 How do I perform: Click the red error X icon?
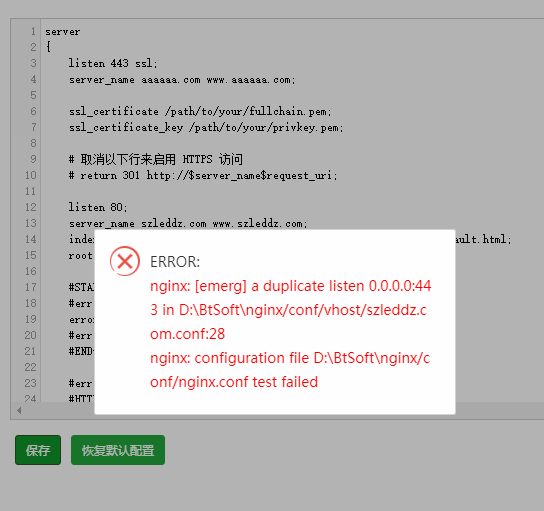pos(125,261)
